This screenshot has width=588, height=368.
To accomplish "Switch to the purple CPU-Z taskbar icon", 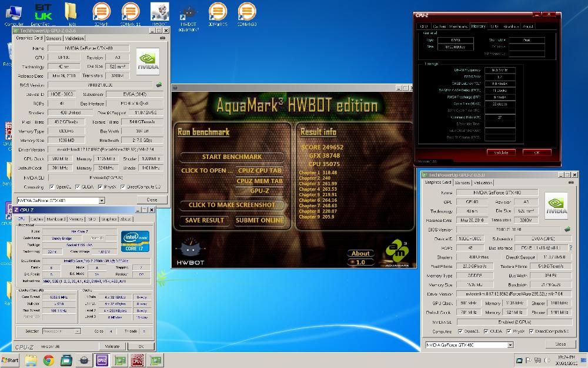I will 102,360.
